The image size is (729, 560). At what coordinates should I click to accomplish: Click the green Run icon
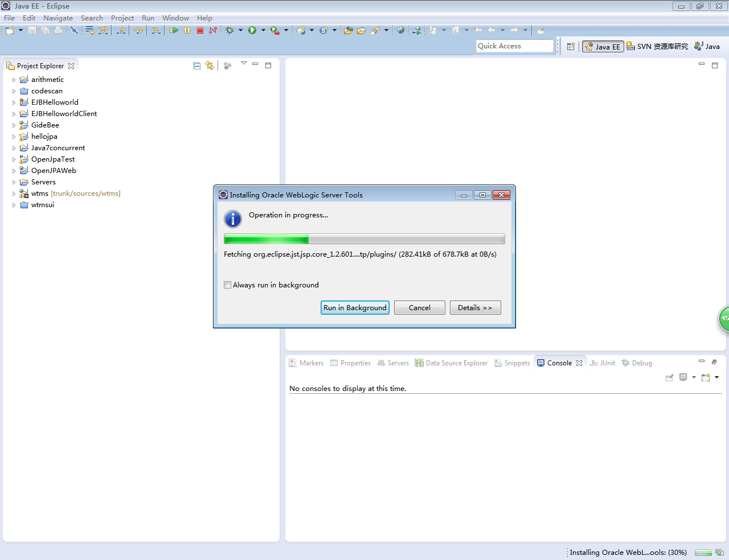click(252, 30)
